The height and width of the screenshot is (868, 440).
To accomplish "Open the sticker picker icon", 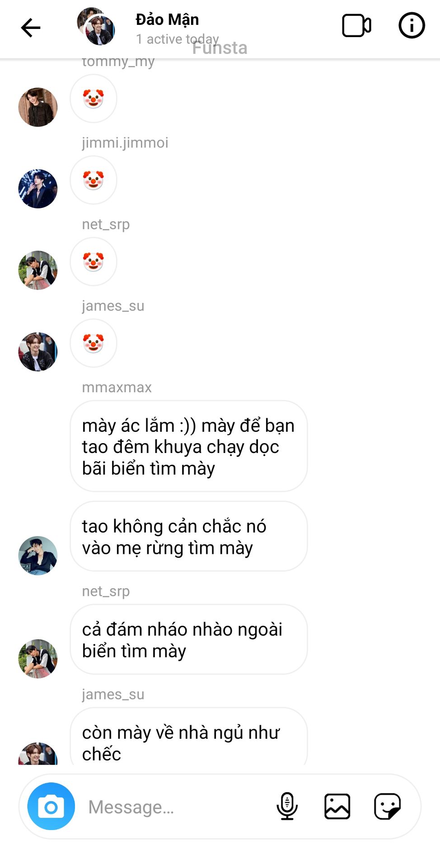I will click(x=387, y=806).
